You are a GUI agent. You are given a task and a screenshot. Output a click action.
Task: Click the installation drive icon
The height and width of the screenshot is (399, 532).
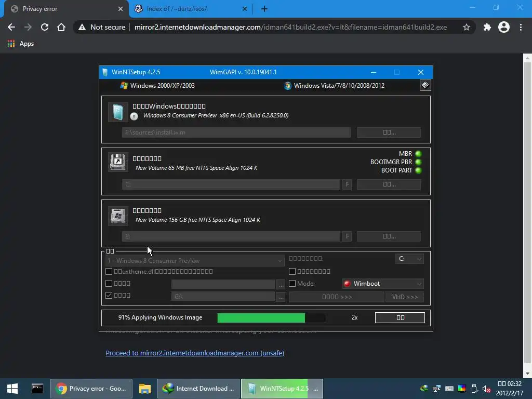118,216
